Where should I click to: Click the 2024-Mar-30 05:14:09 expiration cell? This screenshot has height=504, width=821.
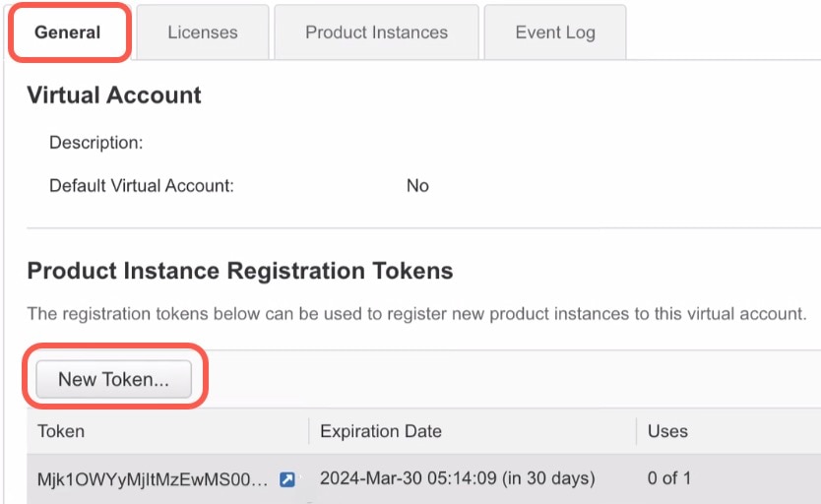[x=457, y=478]
